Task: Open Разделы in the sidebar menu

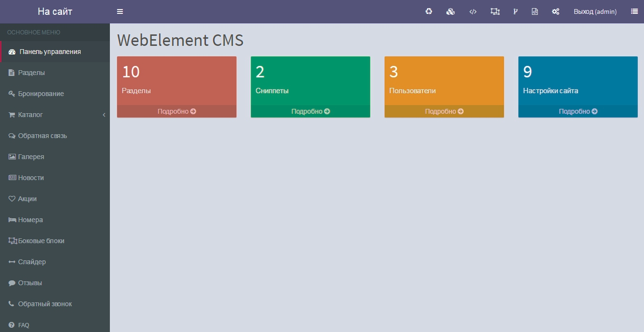Action: click(55, 73)
